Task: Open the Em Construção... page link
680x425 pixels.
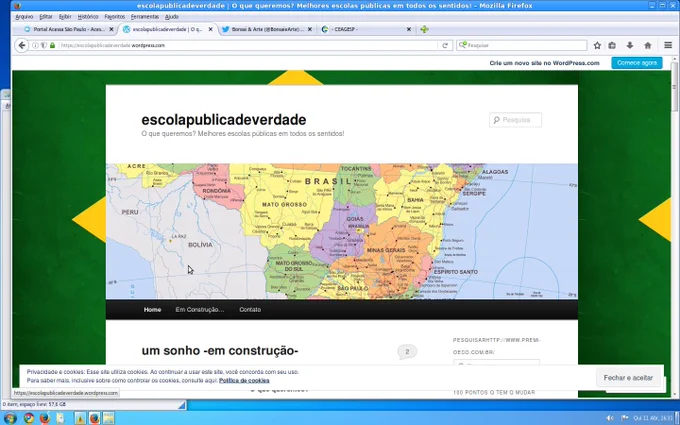Action: click(200, 310)
